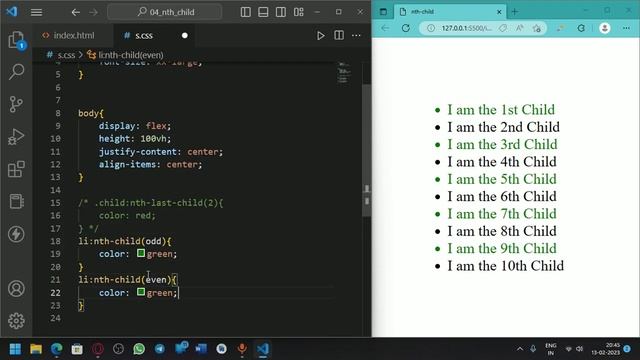Run the file with the play button
The image size is (640, 360).
(x=321, y=36)
